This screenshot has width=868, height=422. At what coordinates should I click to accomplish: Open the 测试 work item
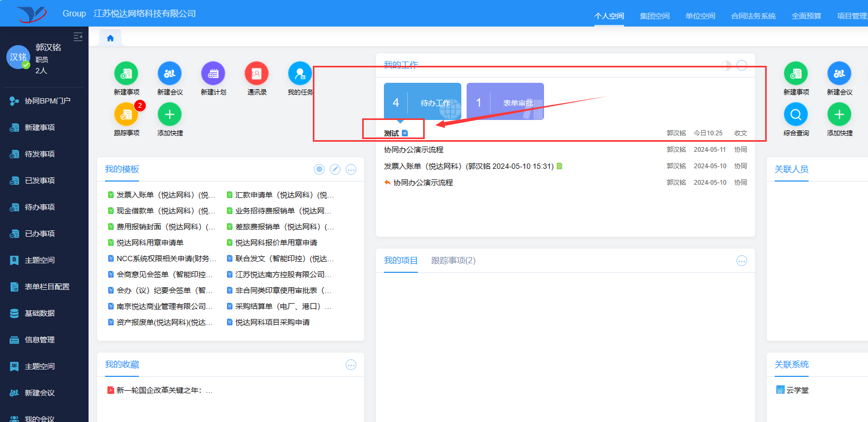[391, 133]
